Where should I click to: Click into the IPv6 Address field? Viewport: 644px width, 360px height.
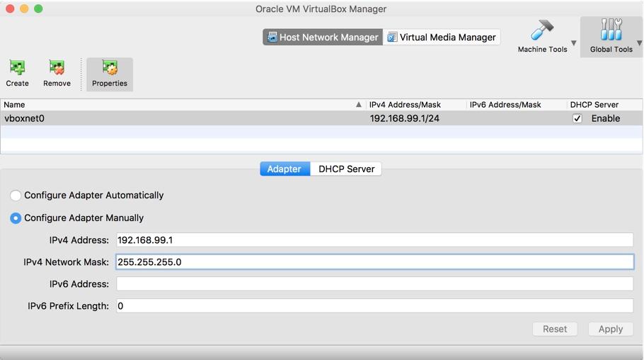(x=374, y=284)
